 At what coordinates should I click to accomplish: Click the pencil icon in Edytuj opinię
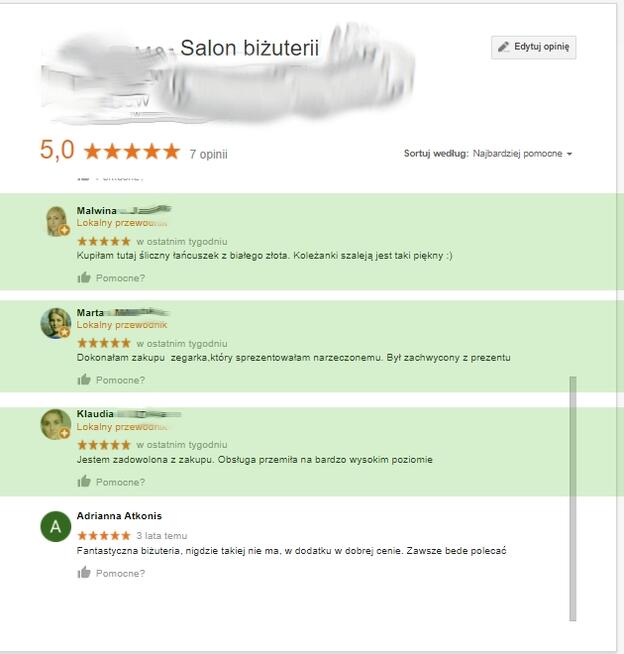pos(503,47)
